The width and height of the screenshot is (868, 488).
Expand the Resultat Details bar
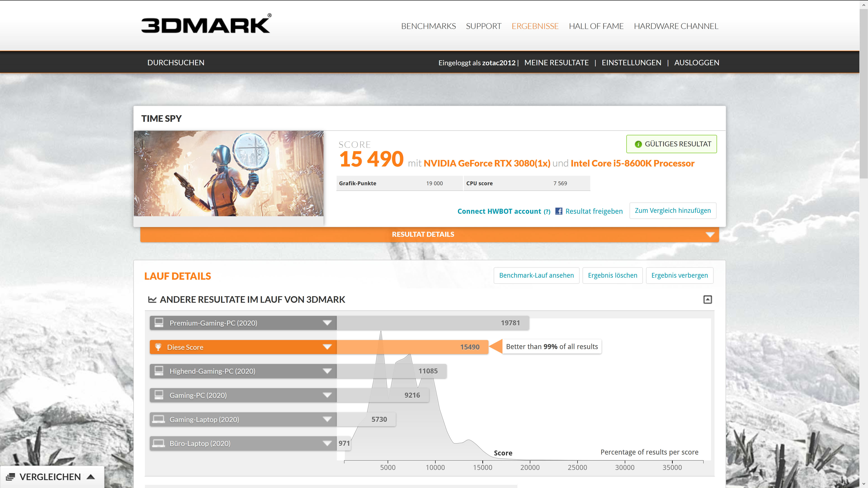click(x=710, y=235)
